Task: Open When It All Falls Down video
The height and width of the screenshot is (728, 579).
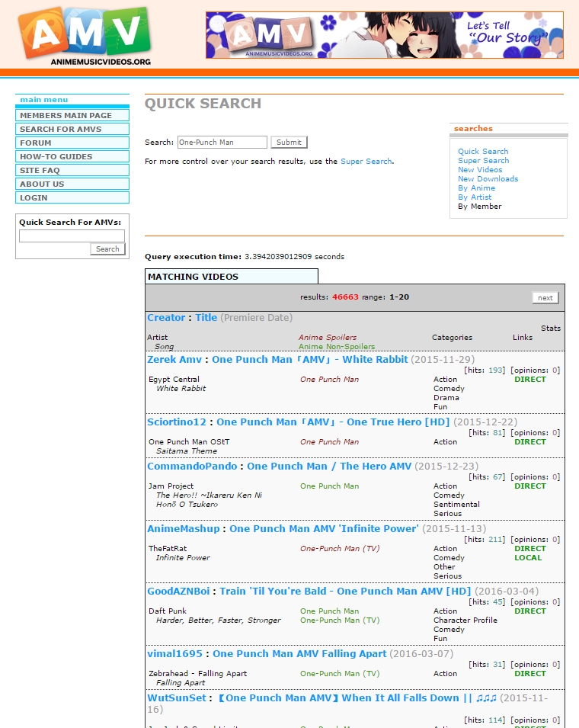Action: click(x=357, y=698)
